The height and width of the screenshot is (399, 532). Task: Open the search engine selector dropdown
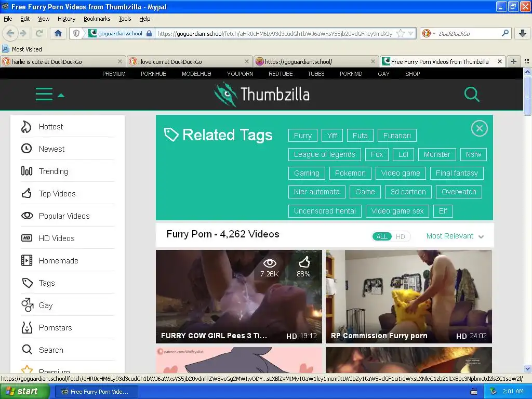tap(429, 33)
